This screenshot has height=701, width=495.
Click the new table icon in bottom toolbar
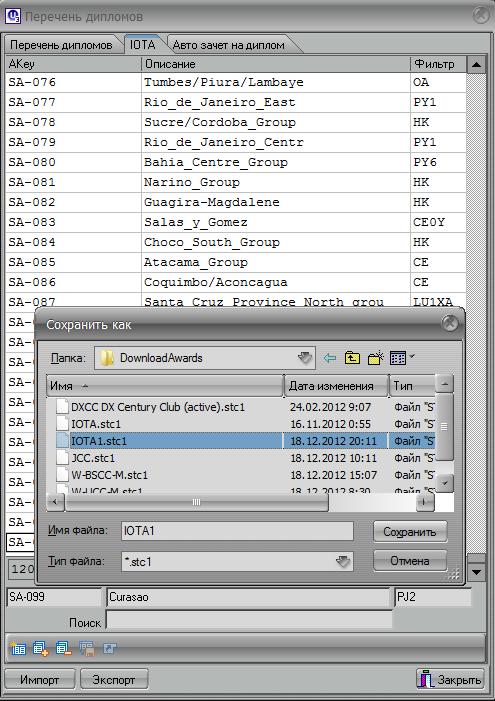(x=18, y=648)
